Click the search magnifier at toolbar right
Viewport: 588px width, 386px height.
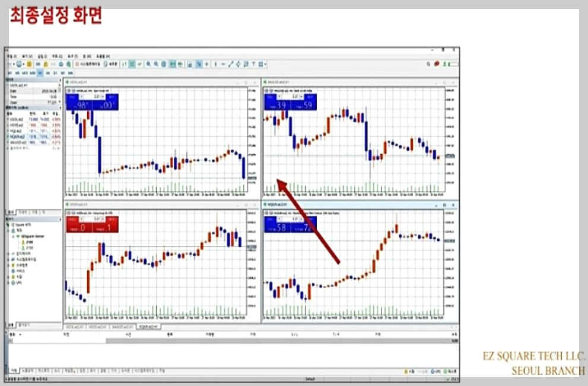[x=428, y=64]
